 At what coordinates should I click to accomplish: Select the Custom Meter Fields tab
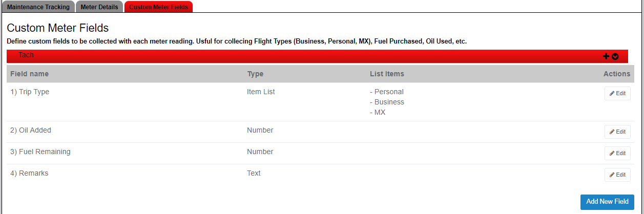click(159, 7)
